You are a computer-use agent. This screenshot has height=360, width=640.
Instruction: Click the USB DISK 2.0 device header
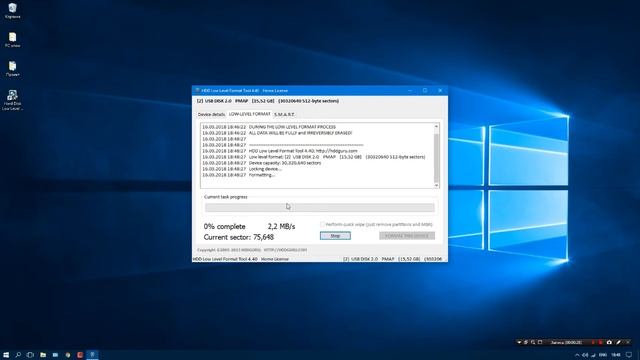pos(268,101)
